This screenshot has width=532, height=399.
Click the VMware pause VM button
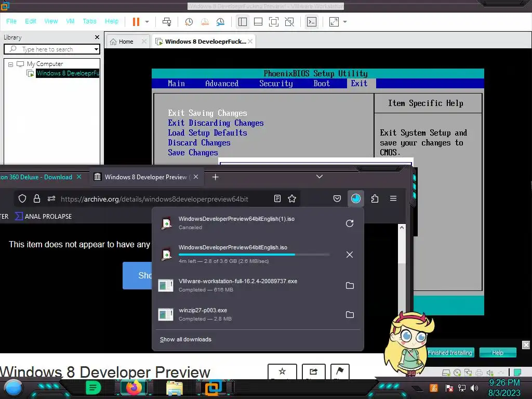tap(136, 22)
